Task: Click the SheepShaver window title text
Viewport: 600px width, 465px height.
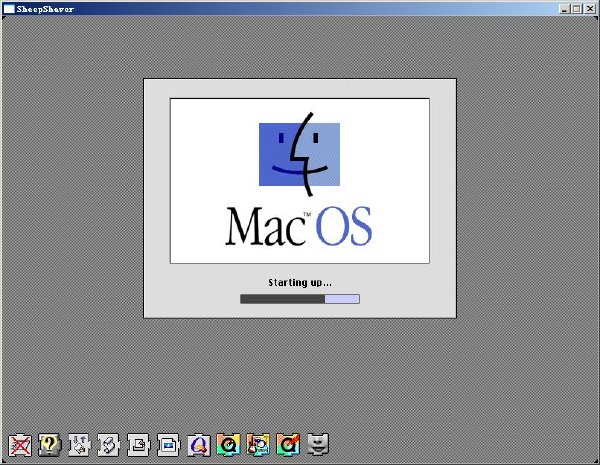Action: (x=45, y=9)
